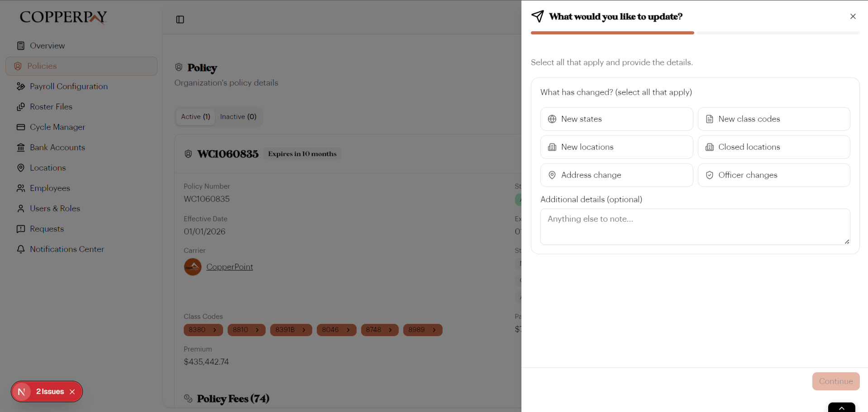Select the Closed locations change option
Screen dimensions: 868x412
[773, 147]
